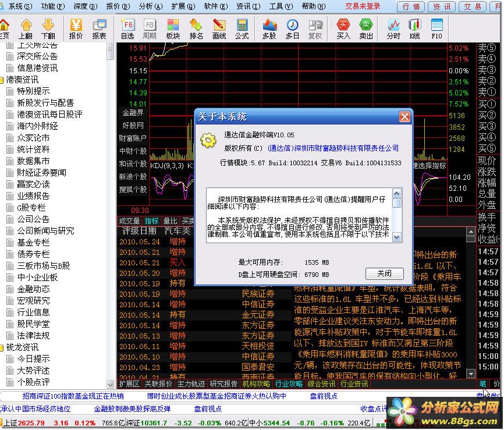Image resolution: width=504 pixels, height=430 pixels.
Task: Open the 好股网 side link
Action: click(x=133, y=126)
